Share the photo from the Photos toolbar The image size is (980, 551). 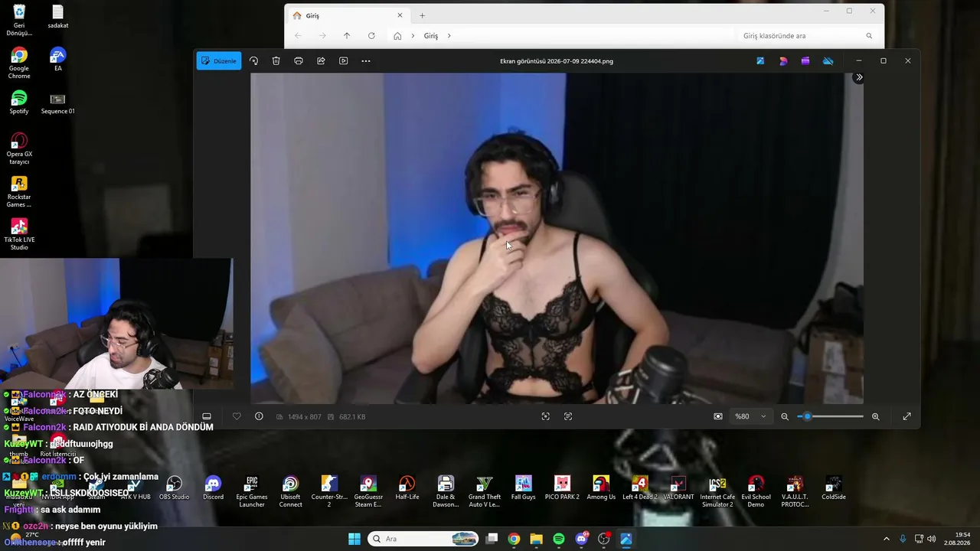coord(321,61)
